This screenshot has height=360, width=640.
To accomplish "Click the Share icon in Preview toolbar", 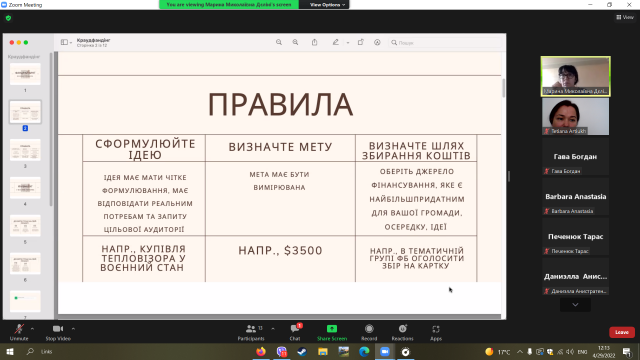I will pyautogui.click(x=314, y=42).
